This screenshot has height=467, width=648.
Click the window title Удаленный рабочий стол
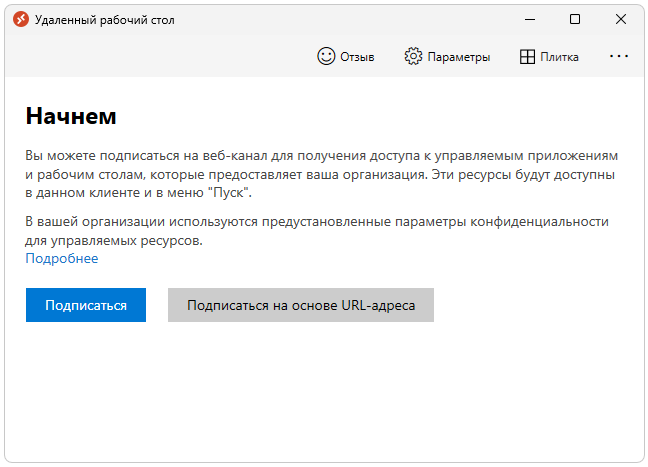point(105,20)
